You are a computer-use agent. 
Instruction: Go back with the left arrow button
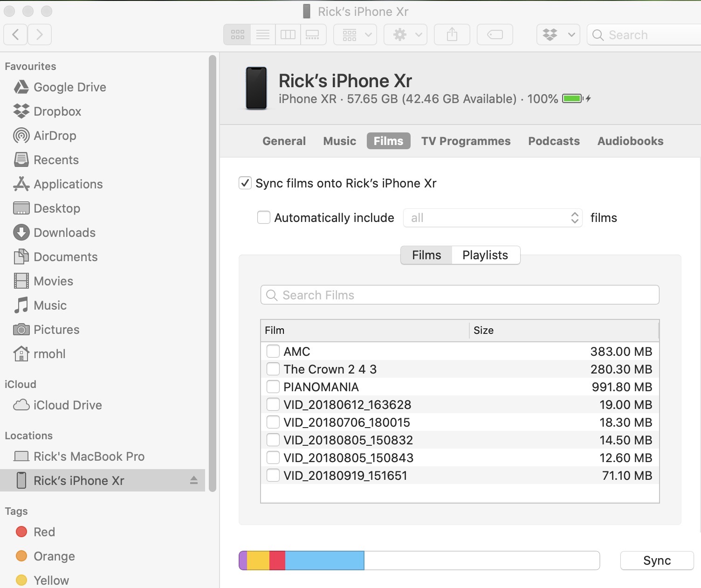click(x=15, y=35)
